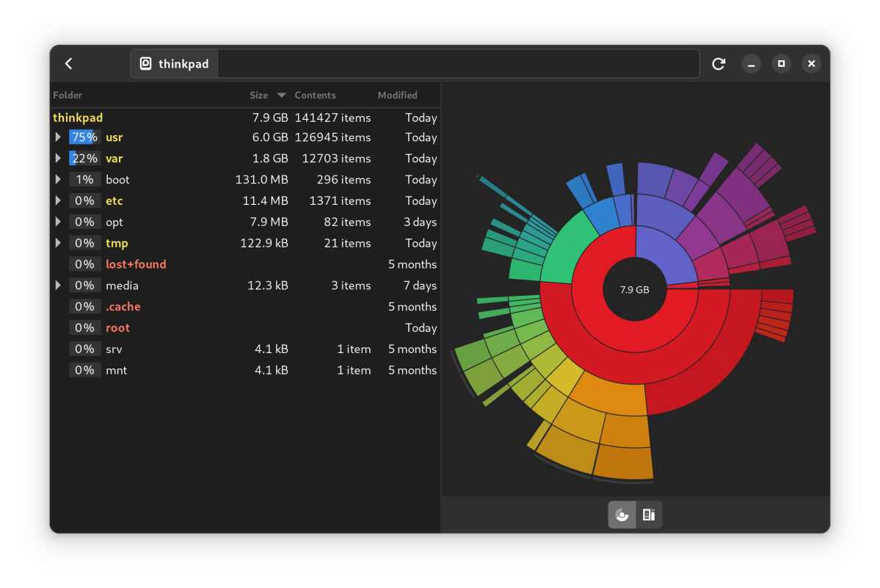Select the opt folder name
880x588 pixels.
(x=114, y=222)
